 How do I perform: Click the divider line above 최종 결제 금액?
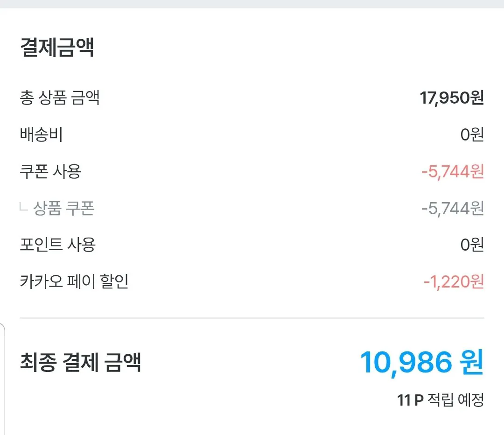point(252,318)
